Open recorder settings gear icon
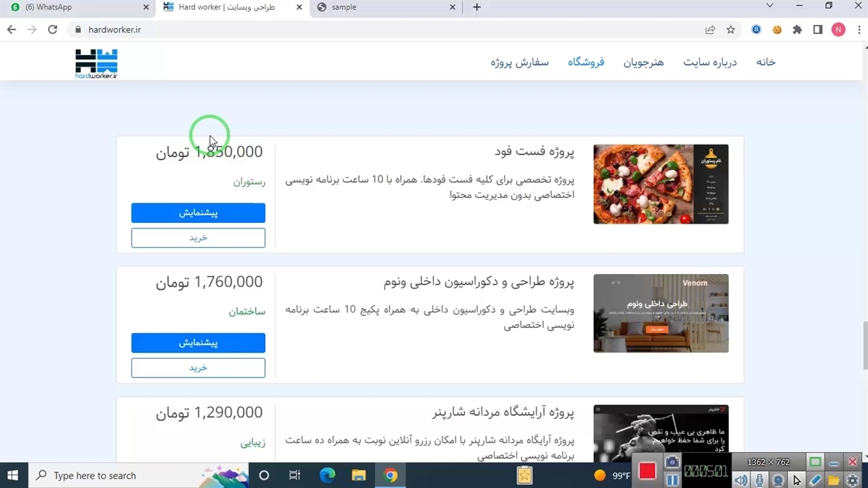 click(x=852, y=481)
